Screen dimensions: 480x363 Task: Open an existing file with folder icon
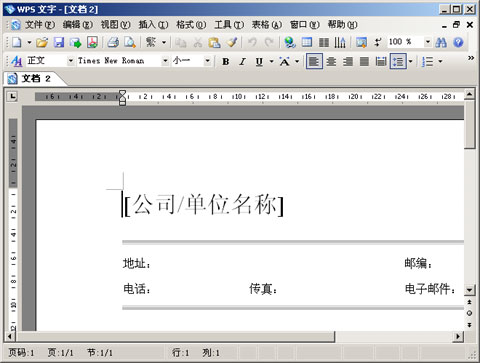[42, 42]
